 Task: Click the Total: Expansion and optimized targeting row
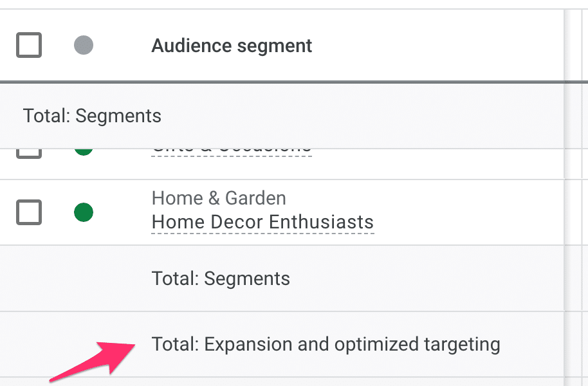coord(325,344)
